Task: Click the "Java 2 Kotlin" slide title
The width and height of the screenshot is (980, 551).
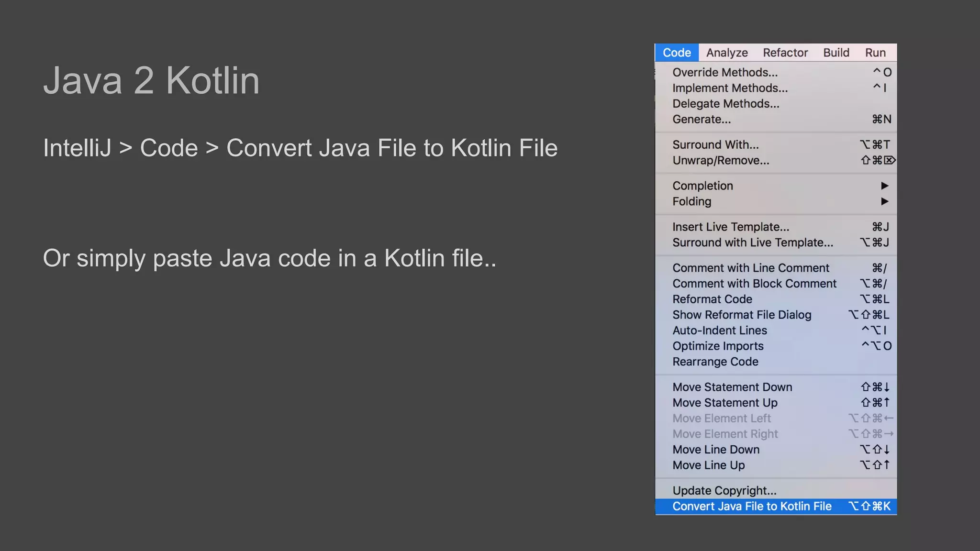Action: click(x=151, y=80)
